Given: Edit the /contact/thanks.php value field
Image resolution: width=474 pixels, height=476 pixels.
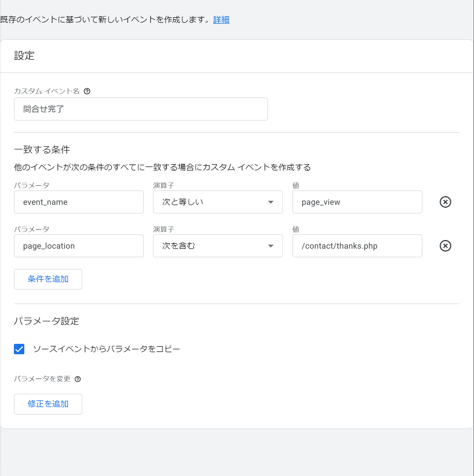Looking at the screenshot, I should [x=357, y=246].
